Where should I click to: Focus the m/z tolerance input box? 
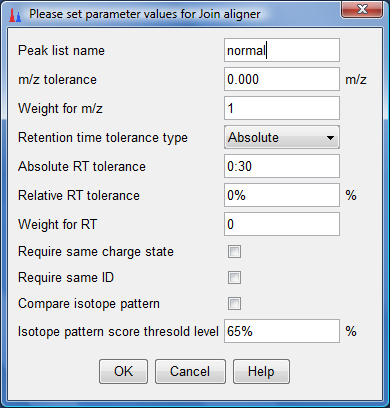[282, 79]
